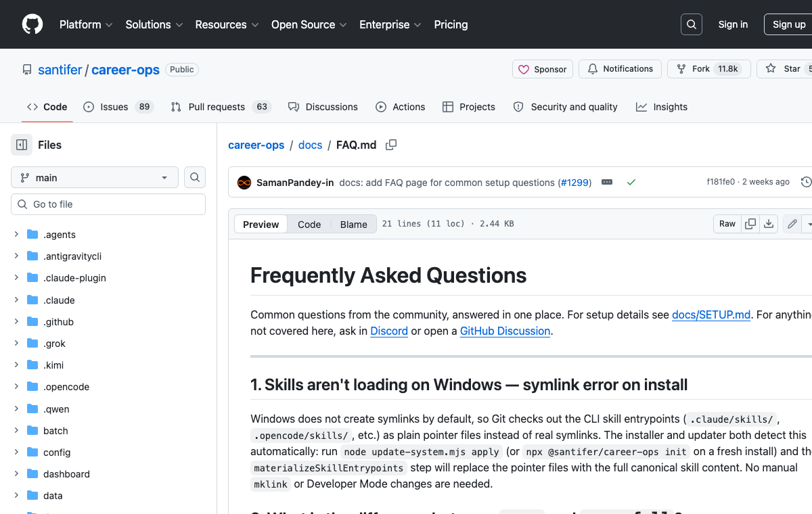Expand the data folder chevron
This screenshot has width=812, height=514.
point(16,496)
